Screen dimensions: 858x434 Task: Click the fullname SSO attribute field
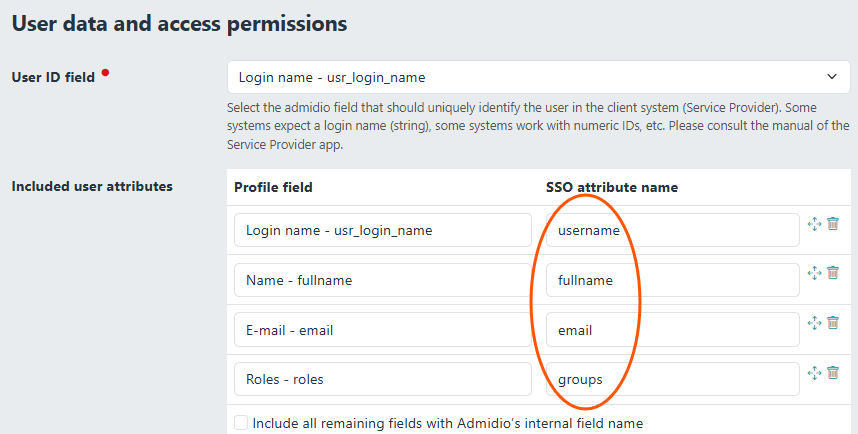click(x=672, y=280)
